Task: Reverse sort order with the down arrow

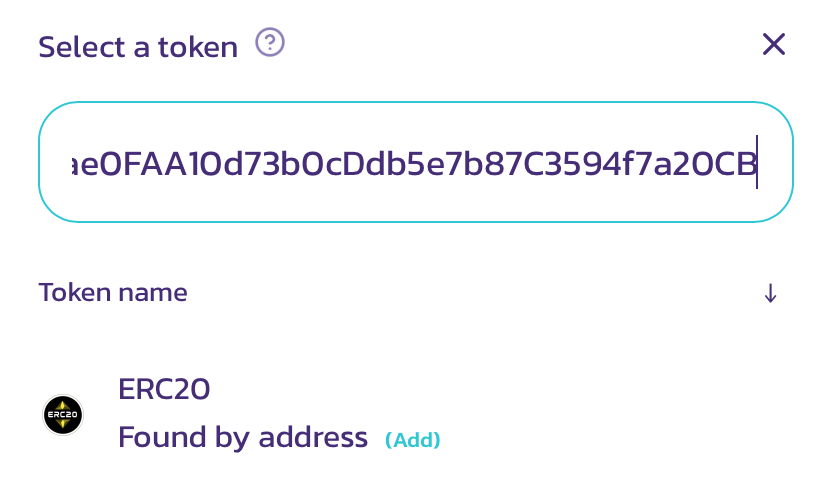Action: coord(770,293)
